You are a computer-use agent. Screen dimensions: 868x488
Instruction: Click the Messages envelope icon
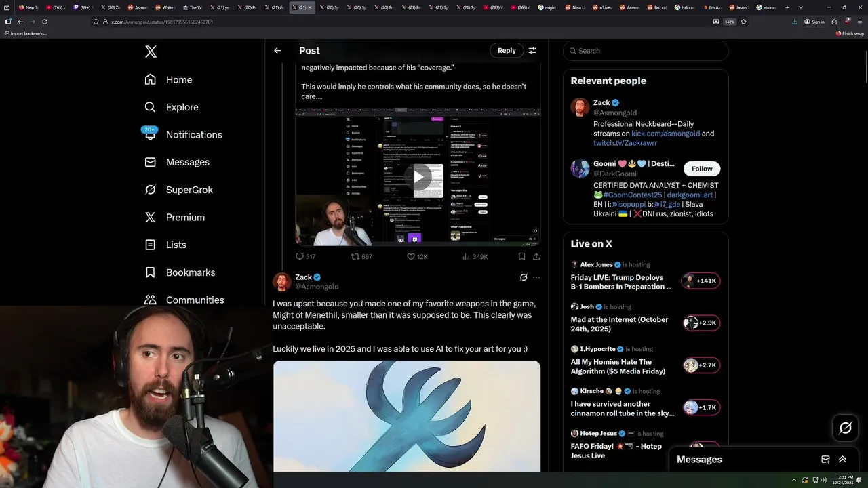pyautogui.click(x=151, y=162)
